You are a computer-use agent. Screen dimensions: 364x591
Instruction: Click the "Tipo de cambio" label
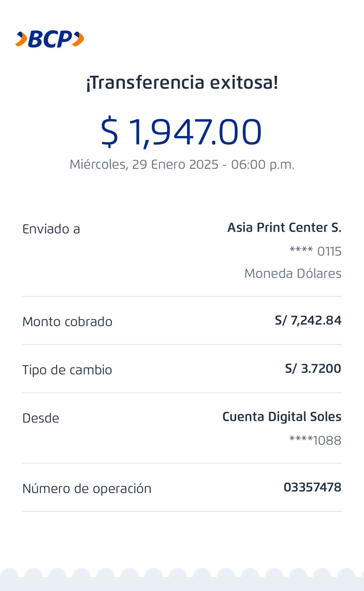tap(67, 370)
